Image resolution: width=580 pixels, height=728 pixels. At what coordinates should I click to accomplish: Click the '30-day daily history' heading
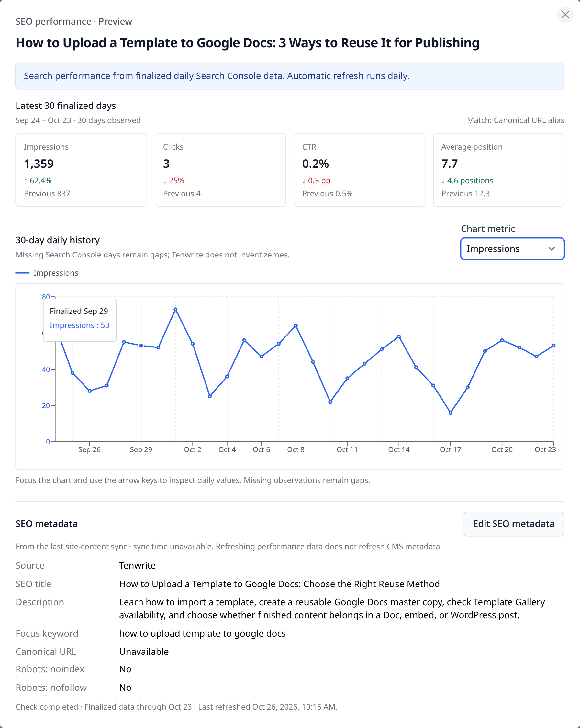point(58,240)
